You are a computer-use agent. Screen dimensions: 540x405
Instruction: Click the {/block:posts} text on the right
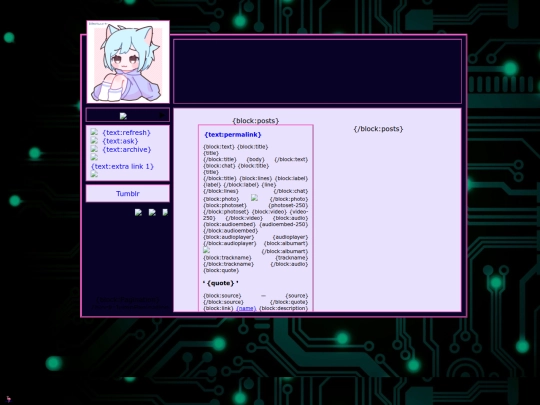pos(378,129)
